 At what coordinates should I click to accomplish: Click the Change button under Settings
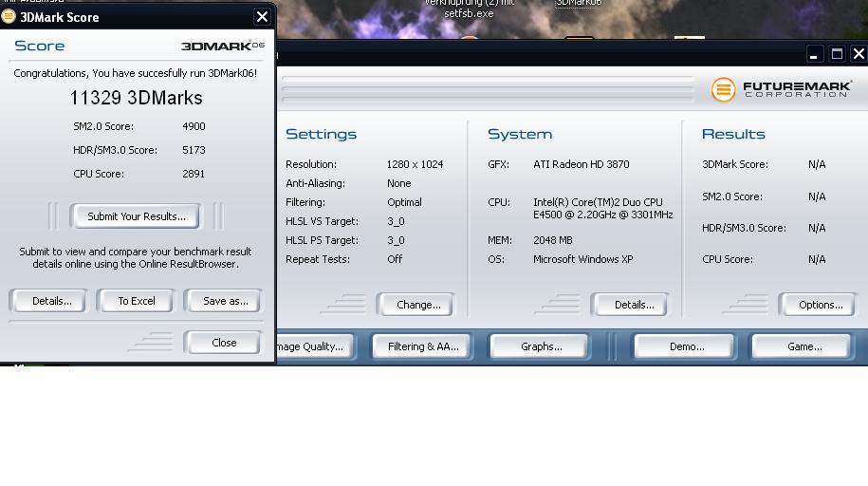click(x=418, y=305)
